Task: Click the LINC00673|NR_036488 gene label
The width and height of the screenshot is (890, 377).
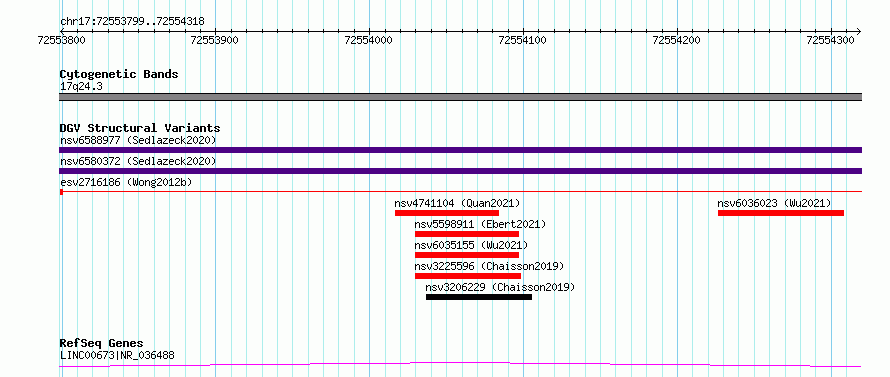Action: (117, 355)
